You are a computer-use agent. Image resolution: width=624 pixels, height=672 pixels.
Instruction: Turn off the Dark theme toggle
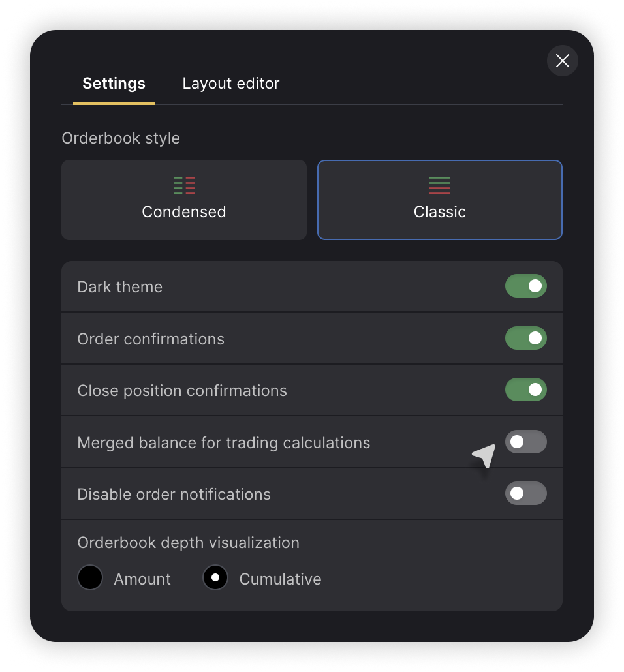coord(526,286)
